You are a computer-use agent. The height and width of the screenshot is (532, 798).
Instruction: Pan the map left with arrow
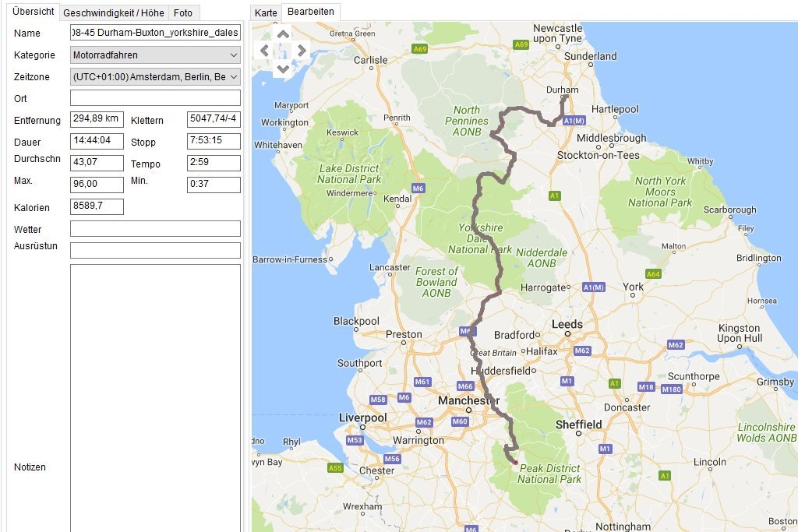(x=265, y=51)
